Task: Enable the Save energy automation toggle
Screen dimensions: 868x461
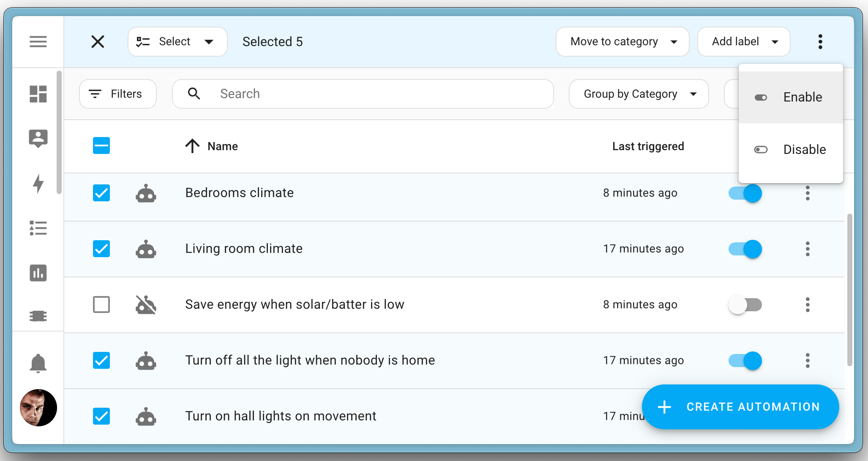Action: pyautogui.click(x=745, y=305)
